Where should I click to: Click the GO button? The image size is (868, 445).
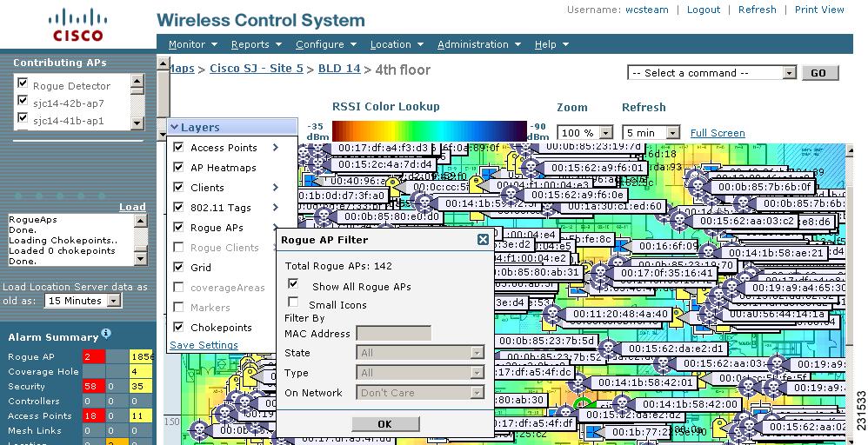click(x=820, y=72)
